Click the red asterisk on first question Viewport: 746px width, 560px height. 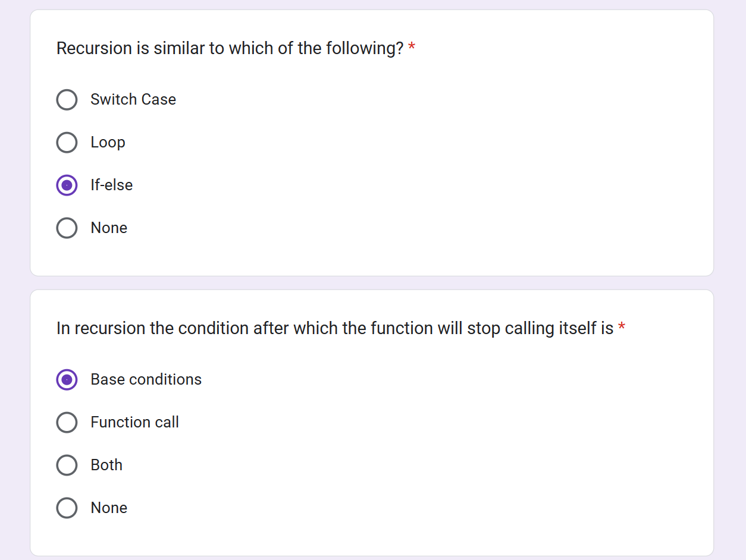(412, 46)
